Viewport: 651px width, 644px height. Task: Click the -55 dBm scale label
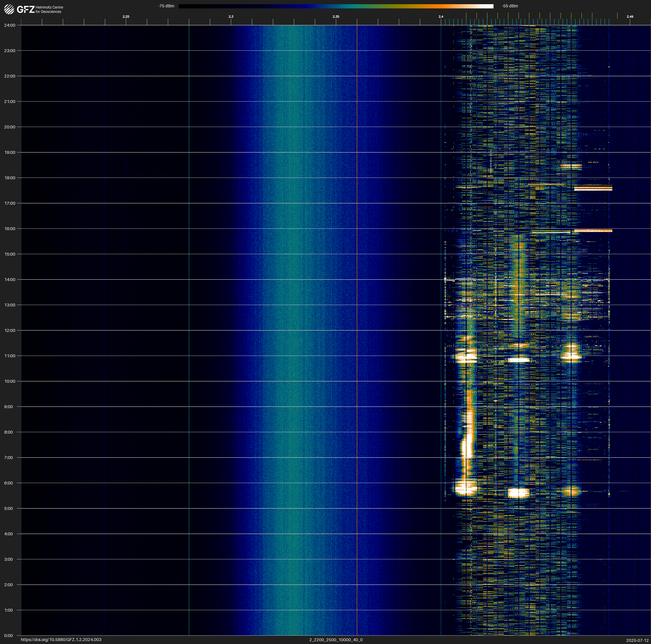510,6
